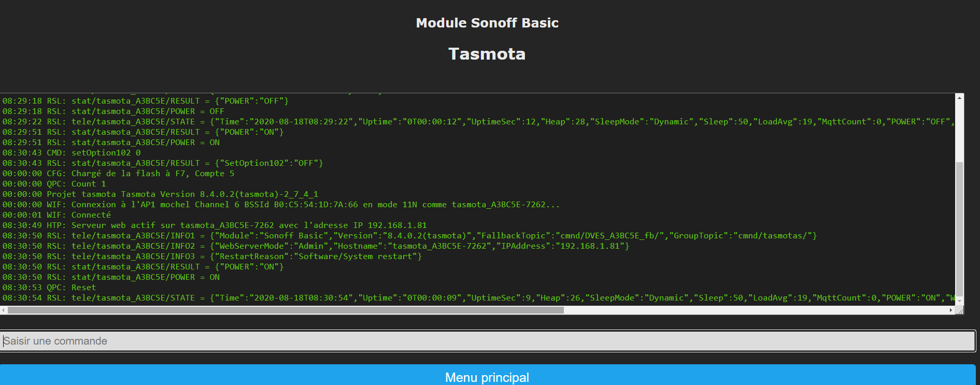
Task: Click the console scroll-left arrow
Action: [4, 310]
